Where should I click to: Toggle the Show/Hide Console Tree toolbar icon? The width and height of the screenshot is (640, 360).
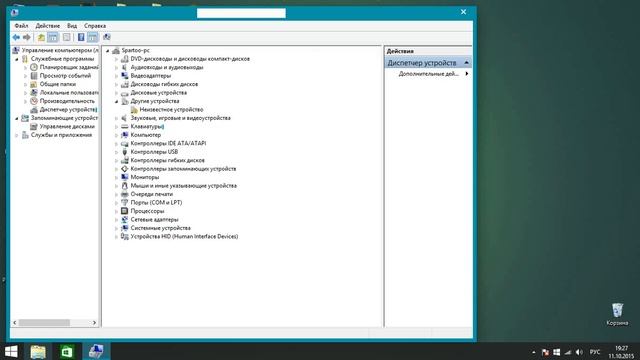click(53, 38)
